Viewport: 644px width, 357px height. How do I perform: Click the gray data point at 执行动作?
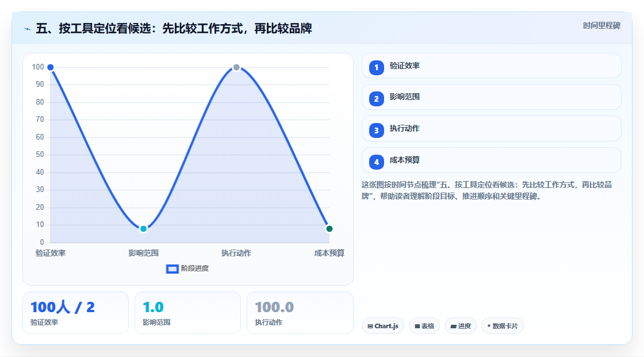[x=236, y=67]
